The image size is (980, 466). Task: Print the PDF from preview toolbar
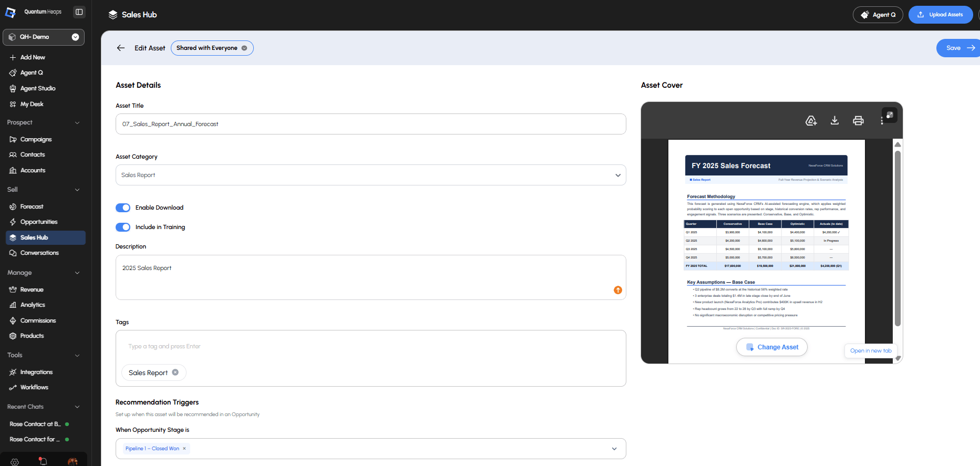(x=858, y=121)
